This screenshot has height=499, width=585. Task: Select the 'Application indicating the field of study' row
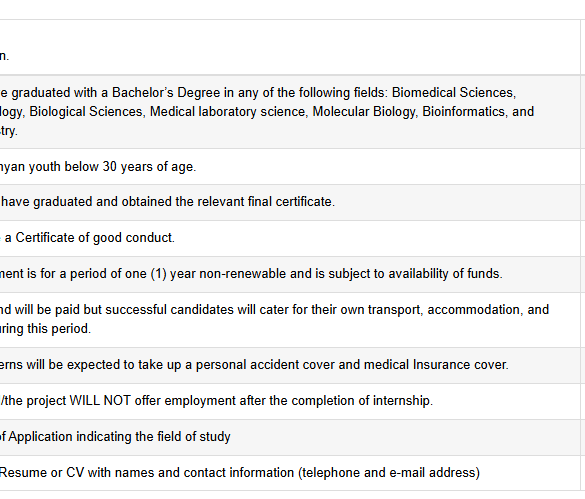tap(290, 437)
